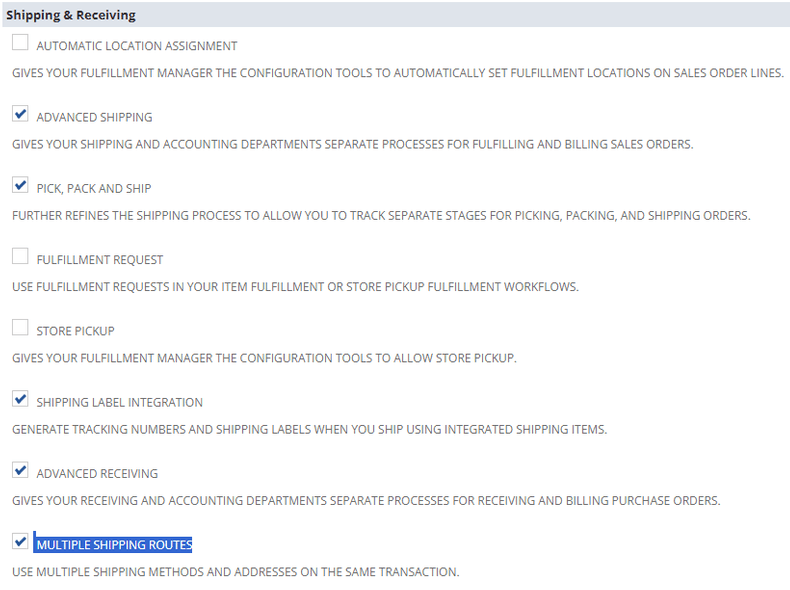Viewport: 790px width, 590px height.
Task: Uncheck the Advanced Receiving checkbox
Action: click(20, 470)
